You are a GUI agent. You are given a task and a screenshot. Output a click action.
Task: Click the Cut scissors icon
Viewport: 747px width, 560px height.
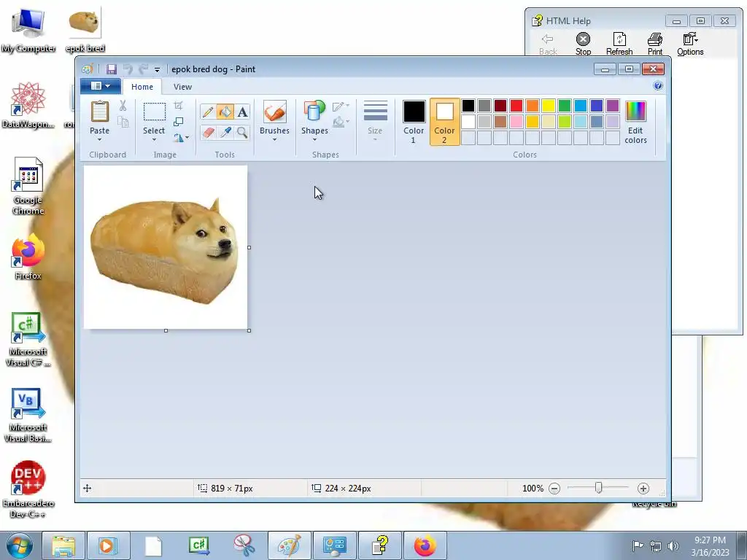(x=123, y=106)
